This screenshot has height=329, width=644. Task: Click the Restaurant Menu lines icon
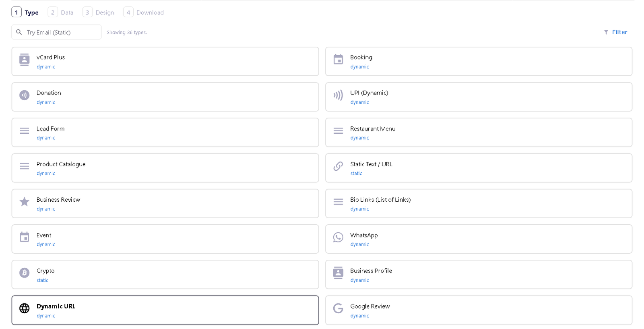(338, 131)
